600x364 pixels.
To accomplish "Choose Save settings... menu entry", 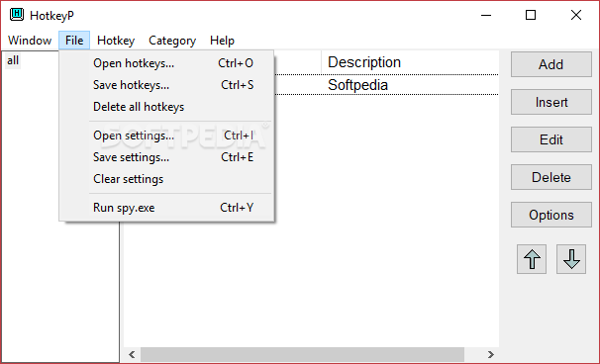I will coord(166,157).
